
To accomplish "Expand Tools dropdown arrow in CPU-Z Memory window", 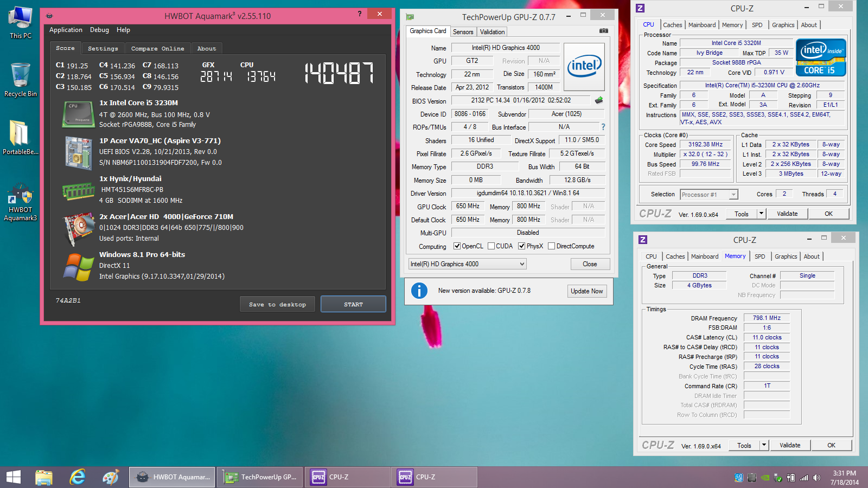I will [764, 445].
